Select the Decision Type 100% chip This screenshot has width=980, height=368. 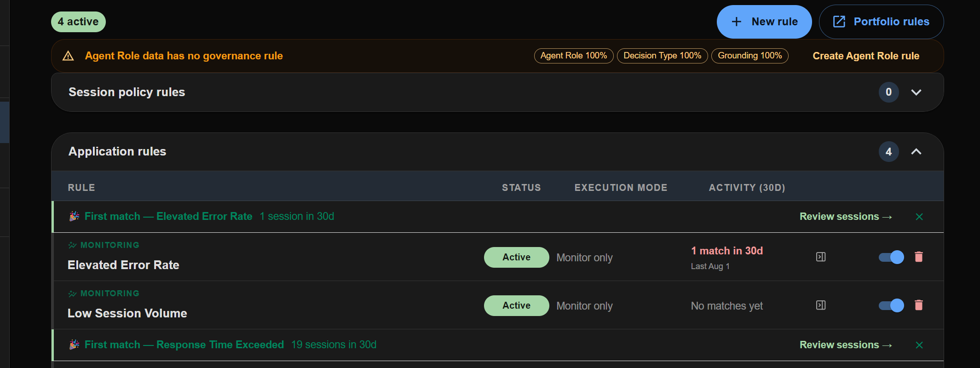click(662, 56)
